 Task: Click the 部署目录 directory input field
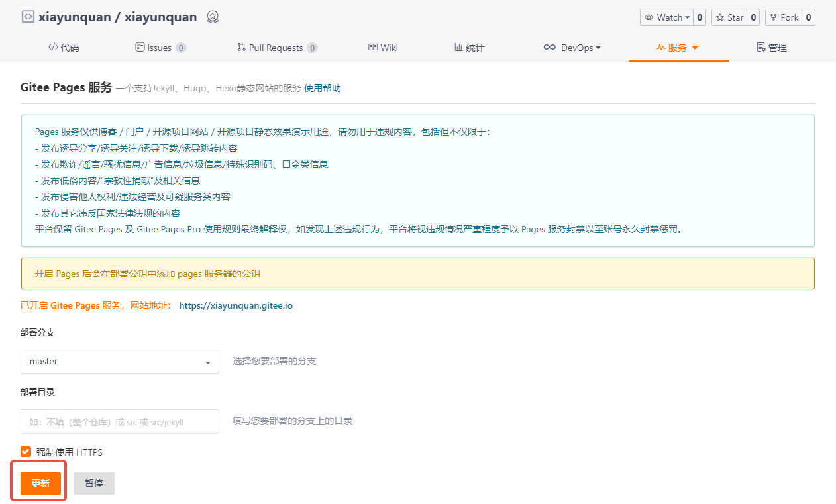120,421
